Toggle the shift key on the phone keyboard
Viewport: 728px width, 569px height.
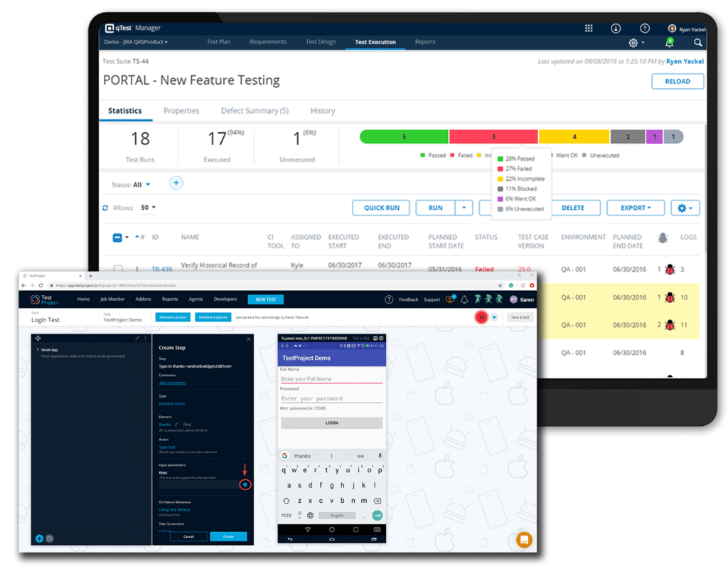(x=287, y=501)
